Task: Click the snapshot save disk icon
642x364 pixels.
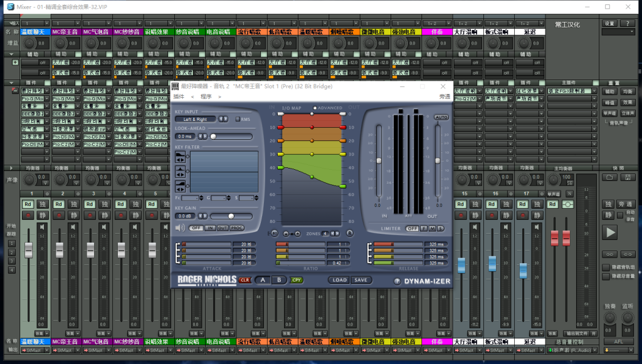Action: tap(626, 177)
